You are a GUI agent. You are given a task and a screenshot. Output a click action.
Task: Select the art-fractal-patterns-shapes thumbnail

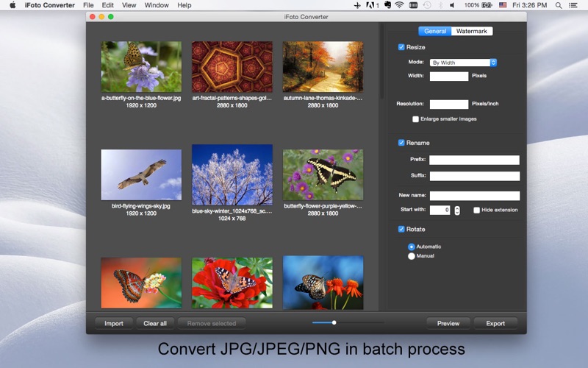(232, 66)
